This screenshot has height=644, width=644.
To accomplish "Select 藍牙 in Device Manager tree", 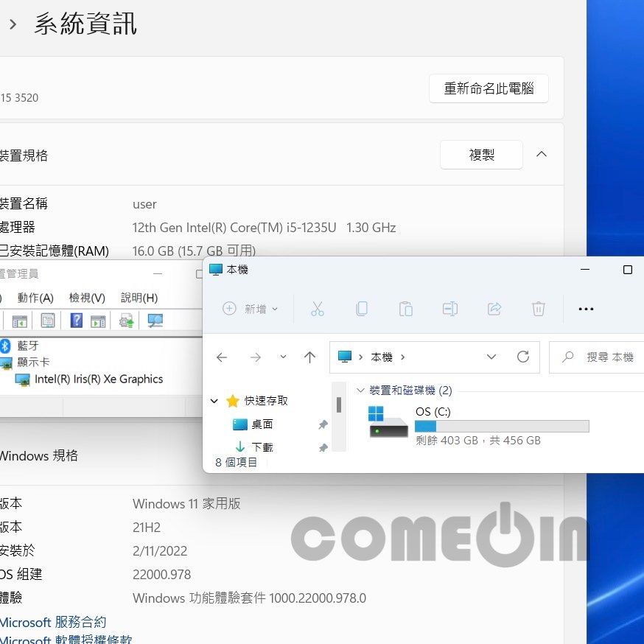I will point(28,346).
